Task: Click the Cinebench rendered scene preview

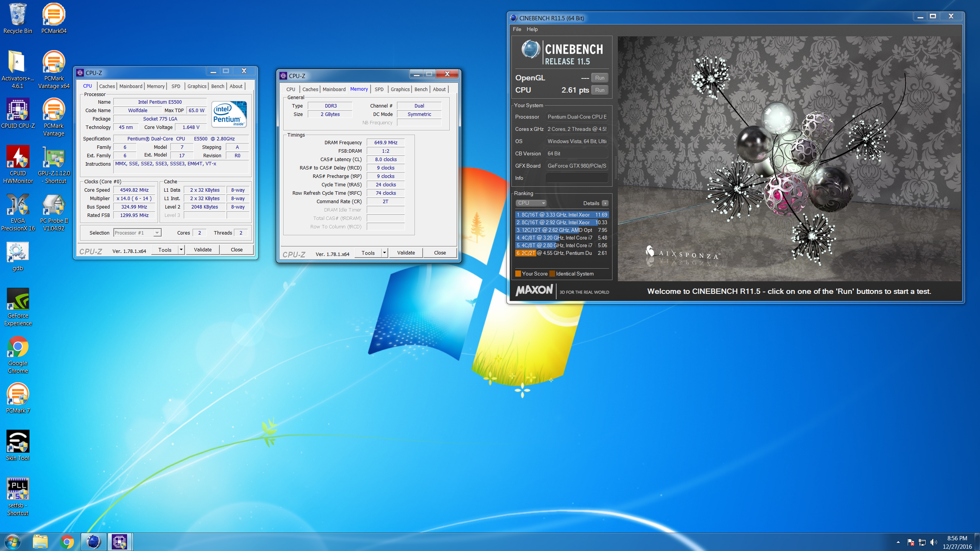Action: click(x=789, y=159)
